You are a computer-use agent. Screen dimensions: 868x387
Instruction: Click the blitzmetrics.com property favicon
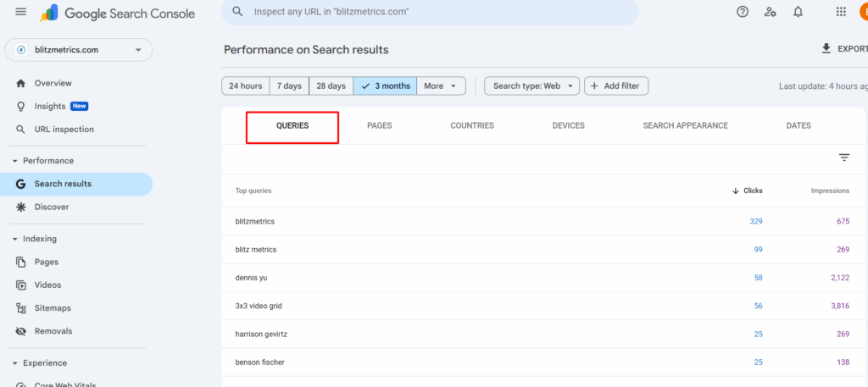[21, 50]
